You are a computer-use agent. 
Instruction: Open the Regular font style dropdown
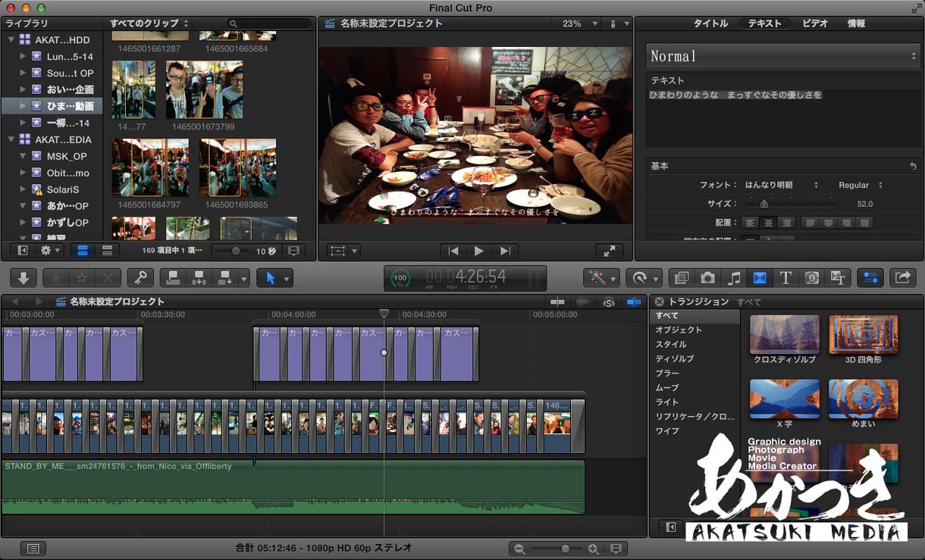point(860,185)
